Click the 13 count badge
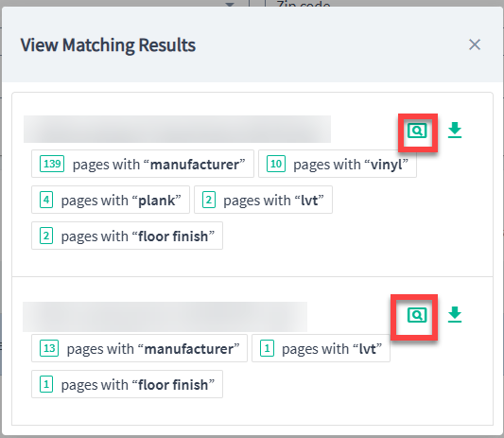 [x=49, y=348]
